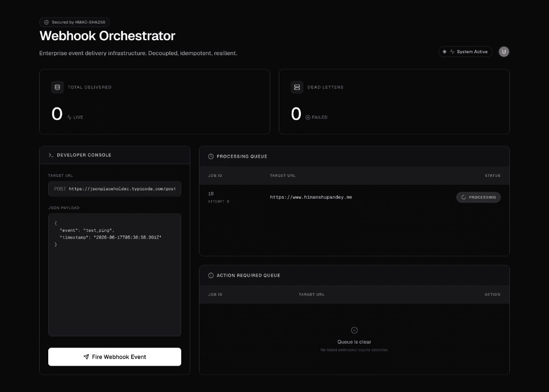The image size is (549, 392).
Task: Click the ACTION column header in Action Required Queue
Action: [x=493, y=295]
